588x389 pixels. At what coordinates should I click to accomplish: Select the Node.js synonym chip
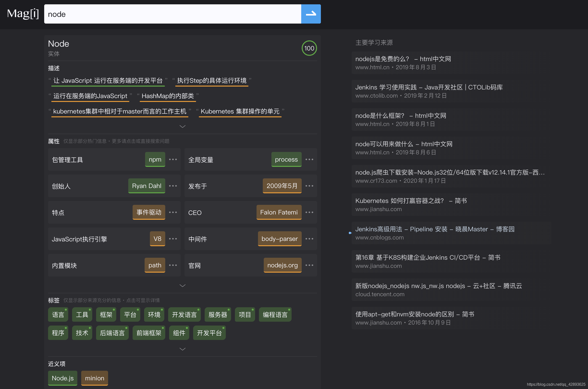point(62,378)
